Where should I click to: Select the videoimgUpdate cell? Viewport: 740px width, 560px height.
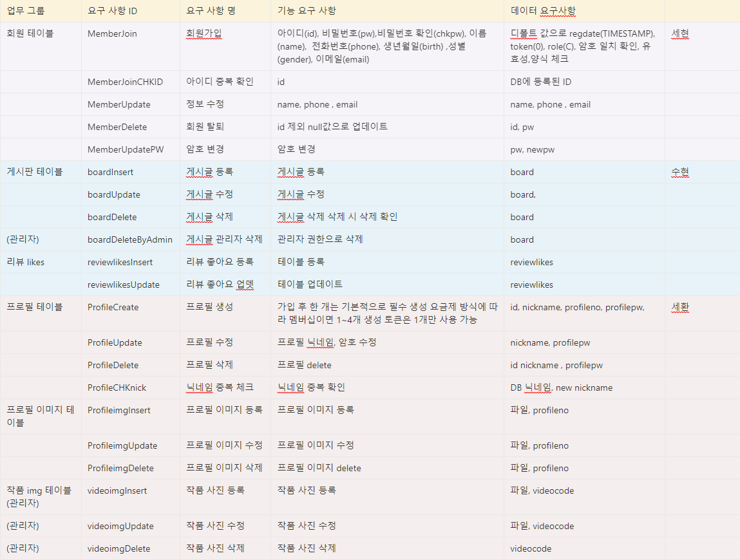click(x=130, y=526)
